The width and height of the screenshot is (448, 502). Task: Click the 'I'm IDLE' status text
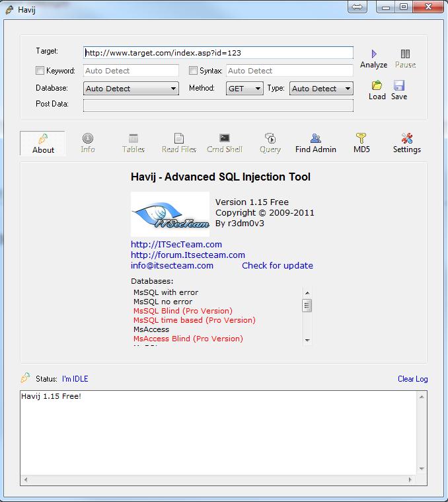75,379
